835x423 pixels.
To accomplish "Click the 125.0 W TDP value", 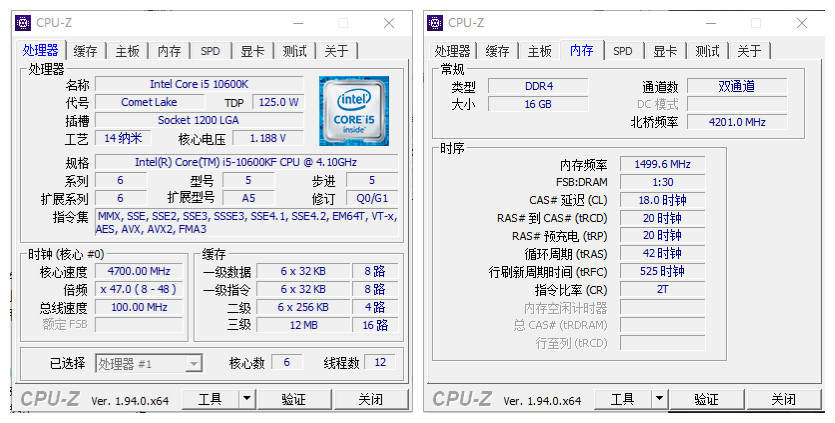I will coord(278,102).
